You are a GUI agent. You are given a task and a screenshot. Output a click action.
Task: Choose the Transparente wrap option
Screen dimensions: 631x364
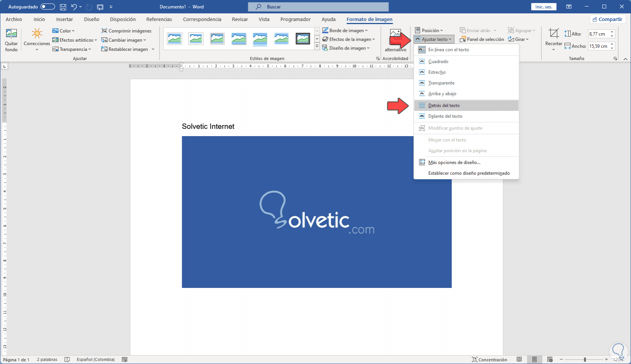pos(466,83)
